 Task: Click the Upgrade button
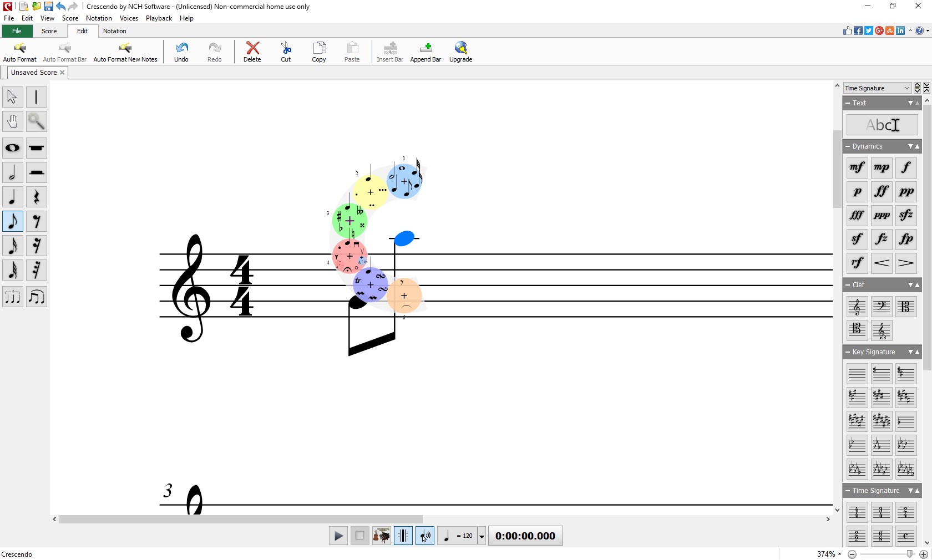tap(460, 52)
